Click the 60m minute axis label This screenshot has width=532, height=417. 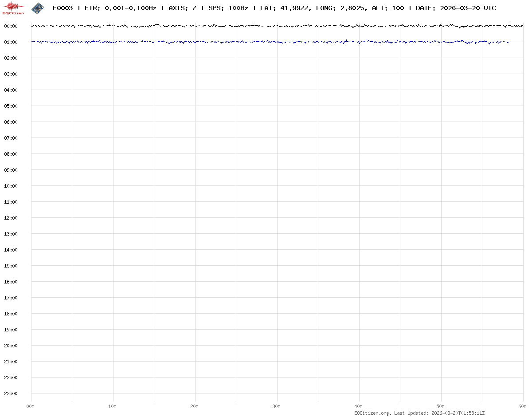523,406
